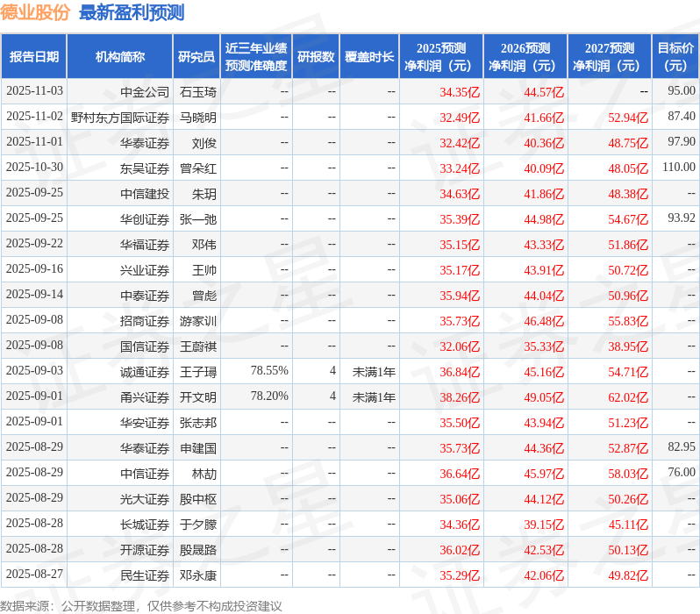Select the 2025预测净利润 column header
Image resolution: width=700 pixels, height=614 pixels.
pyautogui.click(x=441, y=57)
